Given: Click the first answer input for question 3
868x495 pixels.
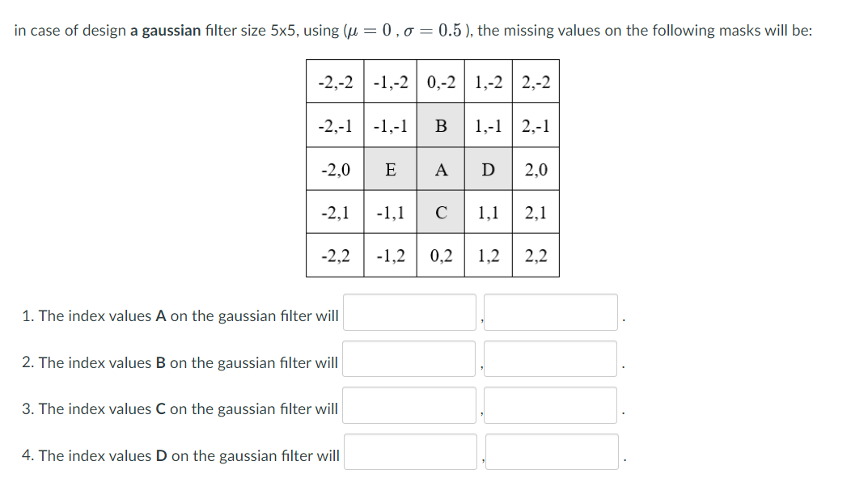Looking at the screenshot, I should click(409, 404).
